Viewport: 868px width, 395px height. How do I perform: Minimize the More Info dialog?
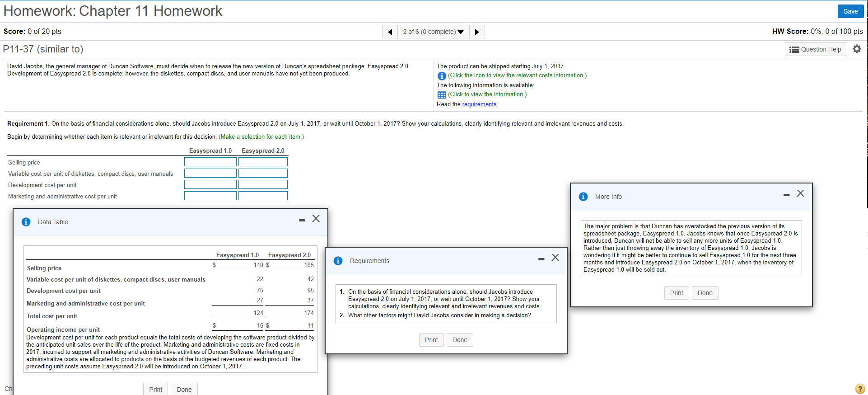[x=786, y=195]
